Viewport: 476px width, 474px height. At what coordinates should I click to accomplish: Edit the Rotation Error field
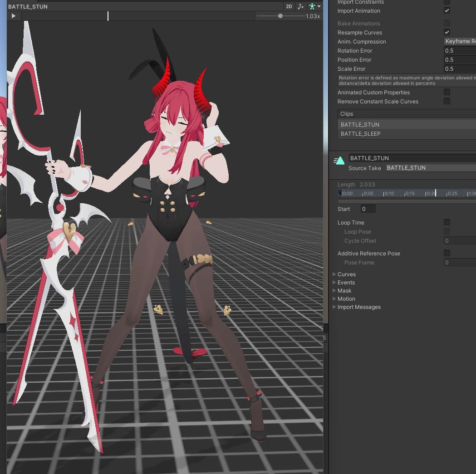[x=460, y=51]
